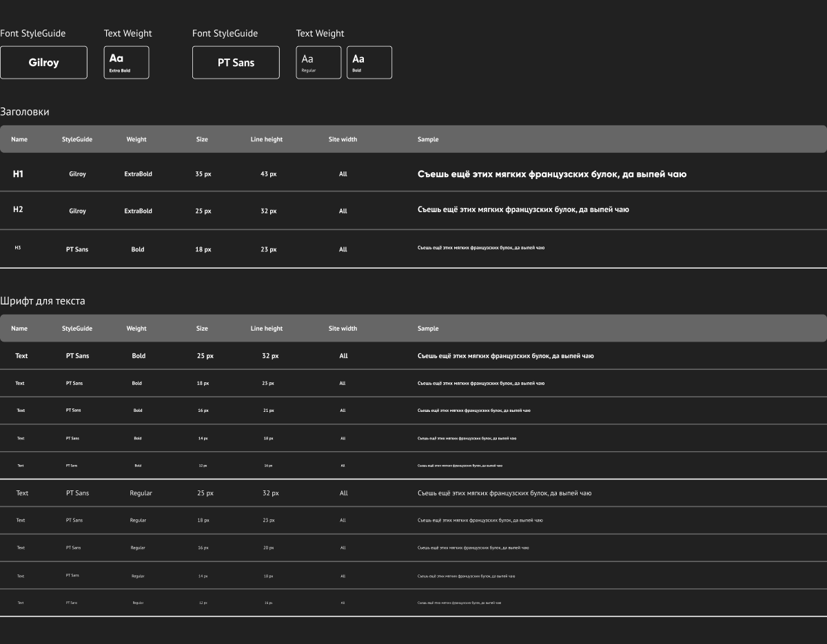Select the H2 name cell

tap(18, 209)
